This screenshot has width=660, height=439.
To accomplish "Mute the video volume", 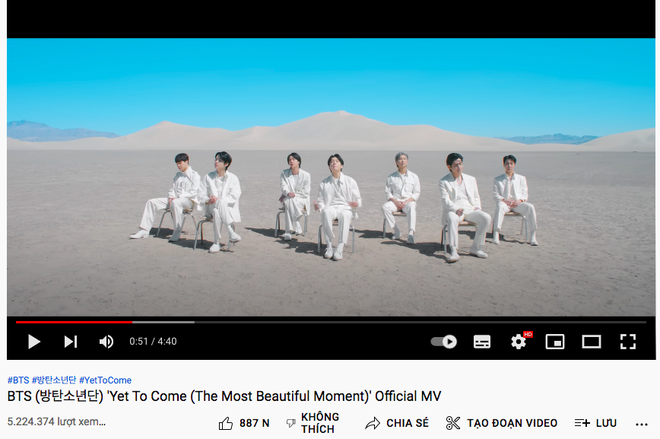I will pyautogui.click(x=106, y=341).
